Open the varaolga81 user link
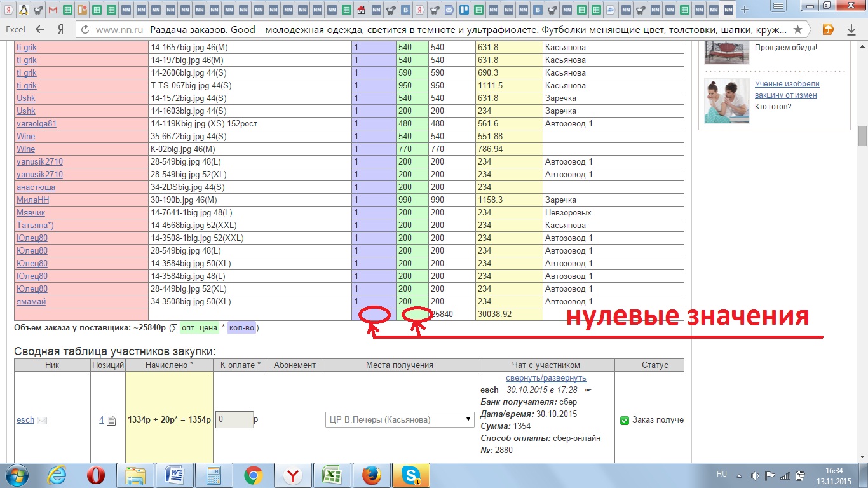868x488 pixels. (x=36, y=123)
